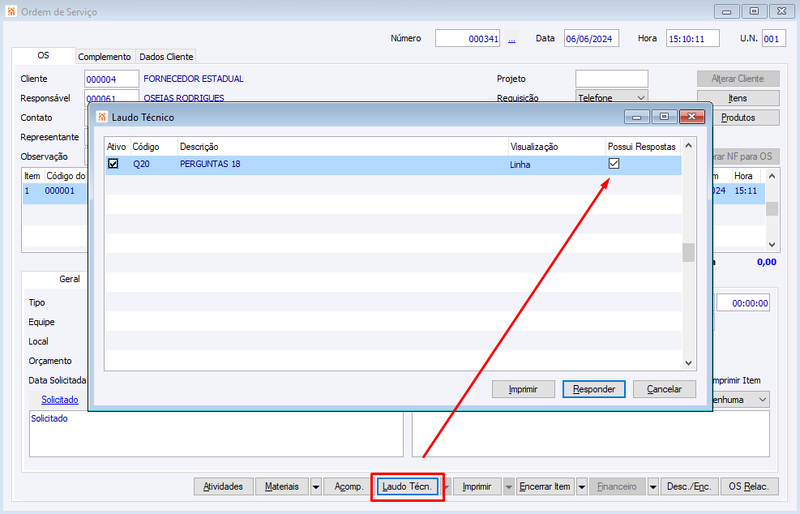Click the Cliente code field 000004
Image resolution: width=800 pixels, height=514 pixels.
[x=111, y=79]
